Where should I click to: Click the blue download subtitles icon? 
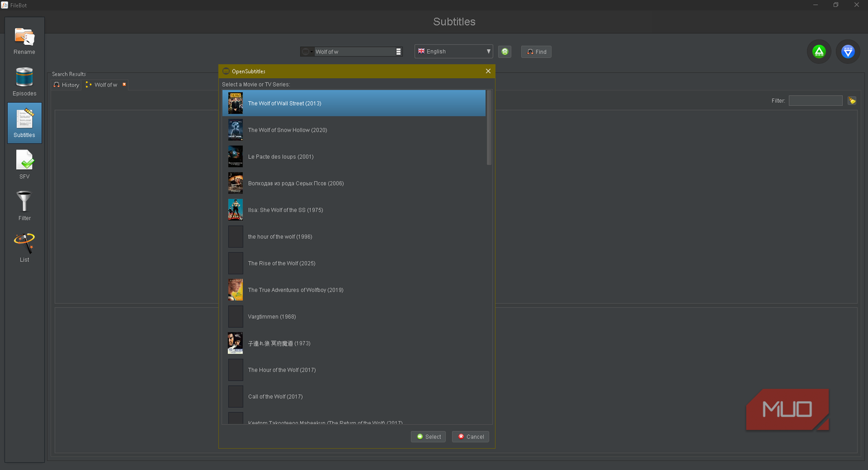point(848,52)
